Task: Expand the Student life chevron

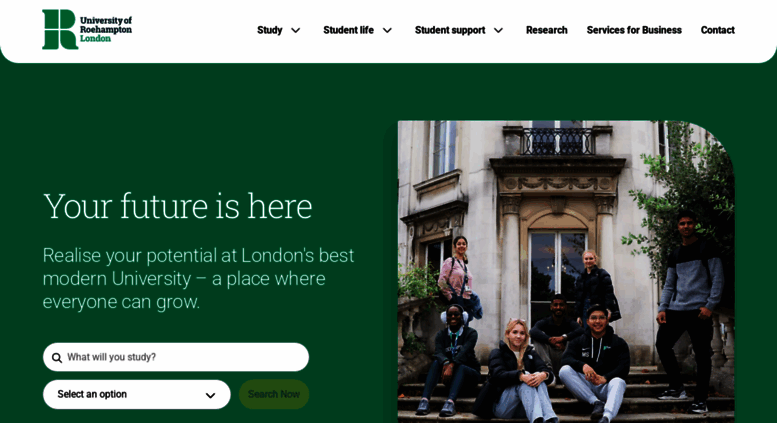Action: [388, 30]
